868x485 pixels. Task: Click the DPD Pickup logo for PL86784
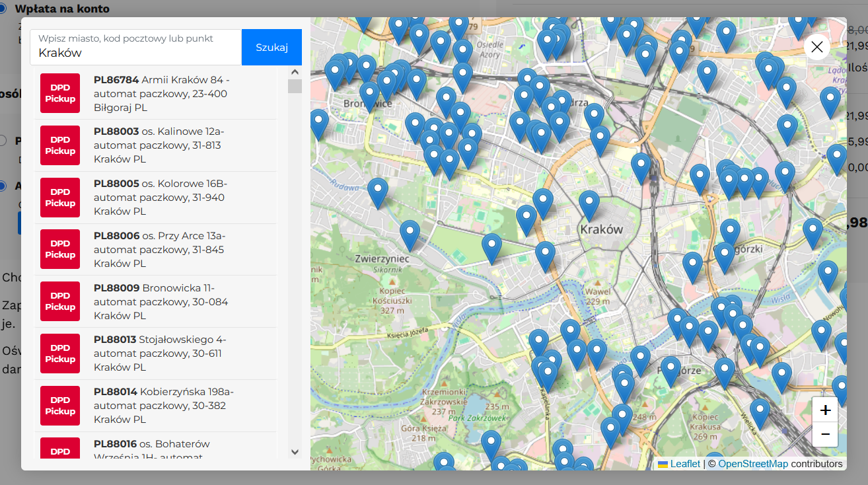tap(60, 93)
